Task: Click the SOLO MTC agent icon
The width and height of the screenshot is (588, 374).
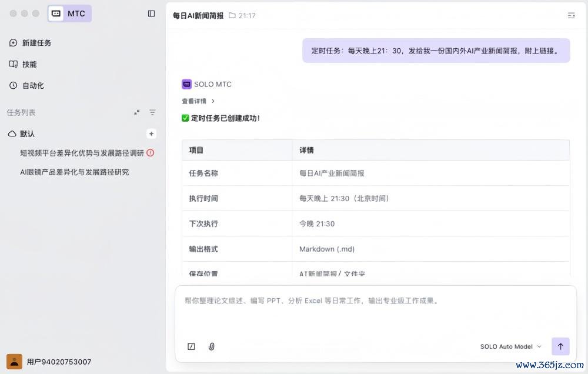Action: [186, 84]
